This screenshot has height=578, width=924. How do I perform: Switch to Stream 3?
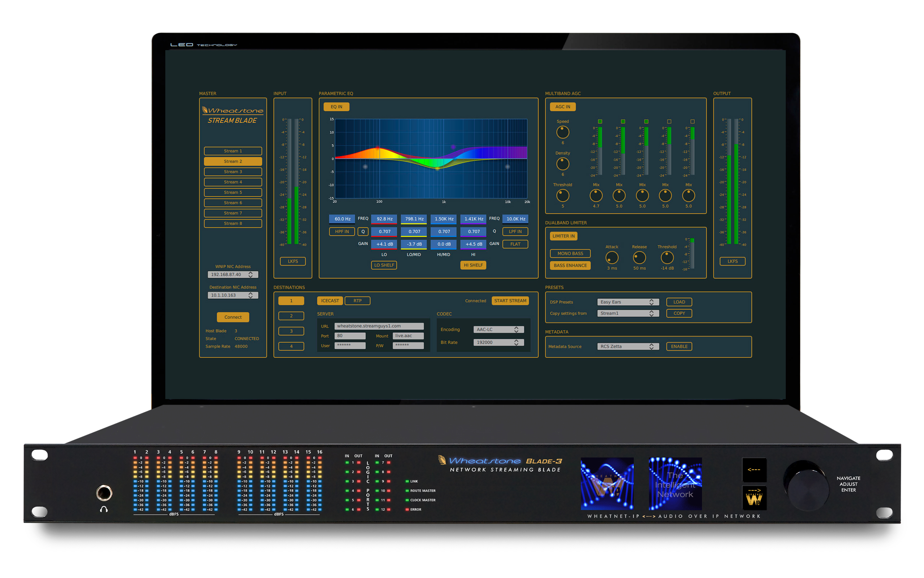tap(232, 172)
